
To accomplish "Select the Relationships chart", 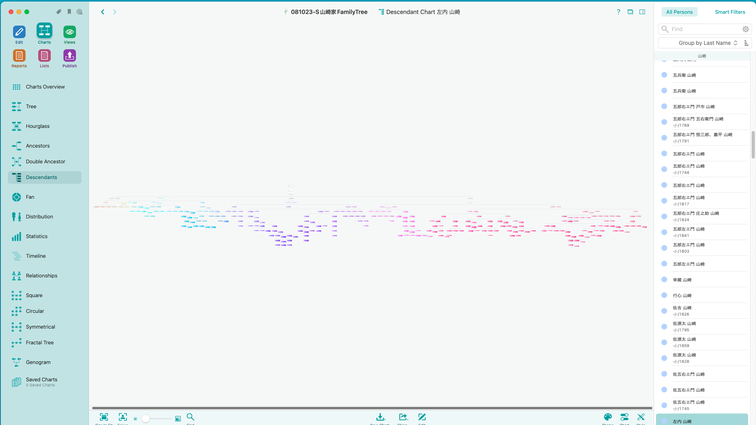I will click(x=44, y=275).
